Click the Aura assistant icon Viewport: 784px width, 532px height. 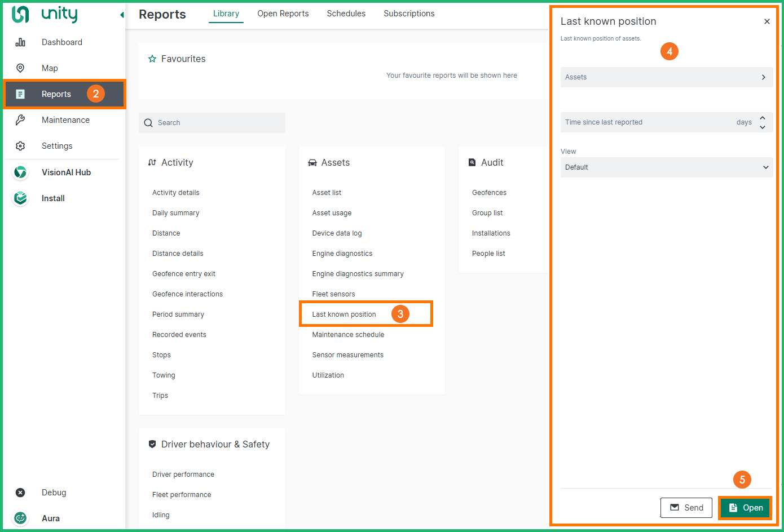(20, 518)
